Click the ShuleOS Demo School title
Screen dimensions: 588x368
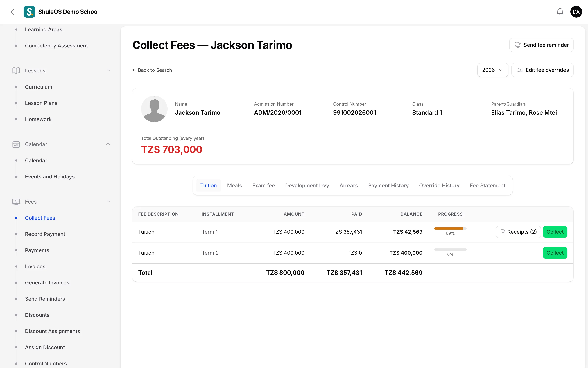pyautogui.click(x=68, y=12)
